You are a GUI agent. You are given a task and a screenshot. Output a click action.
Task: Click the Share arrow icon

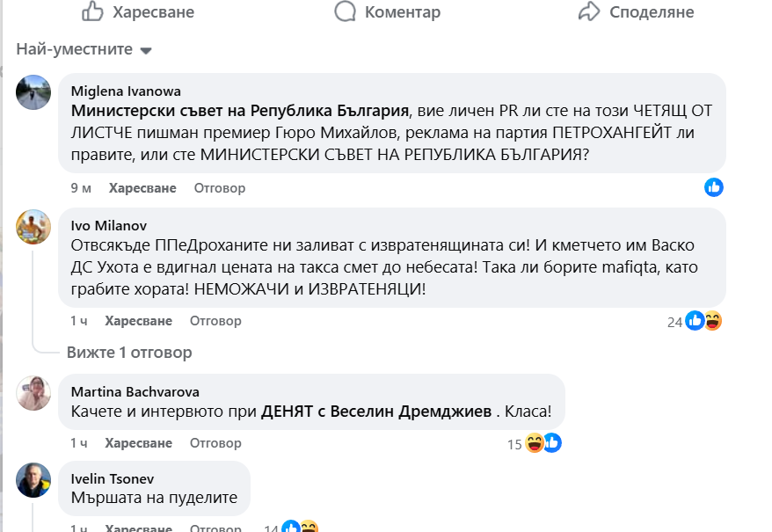click(x=588, y=11)
